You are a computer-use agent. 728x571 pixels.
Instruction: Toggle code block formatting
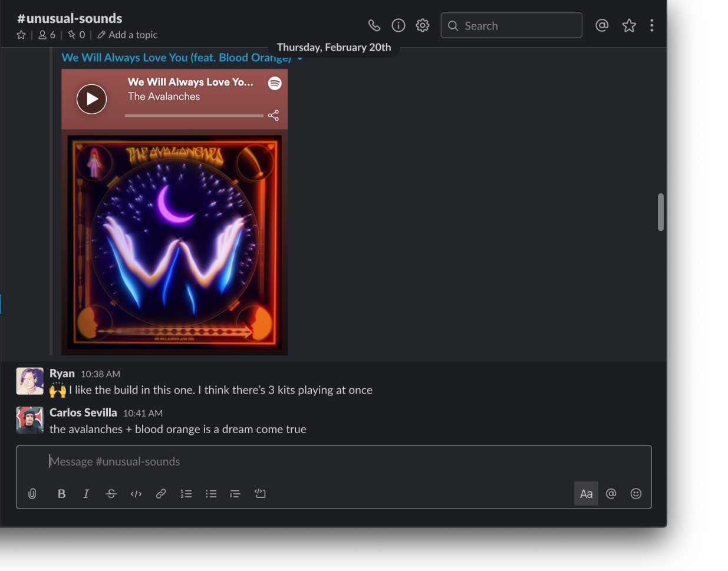(x=260, y=493)
